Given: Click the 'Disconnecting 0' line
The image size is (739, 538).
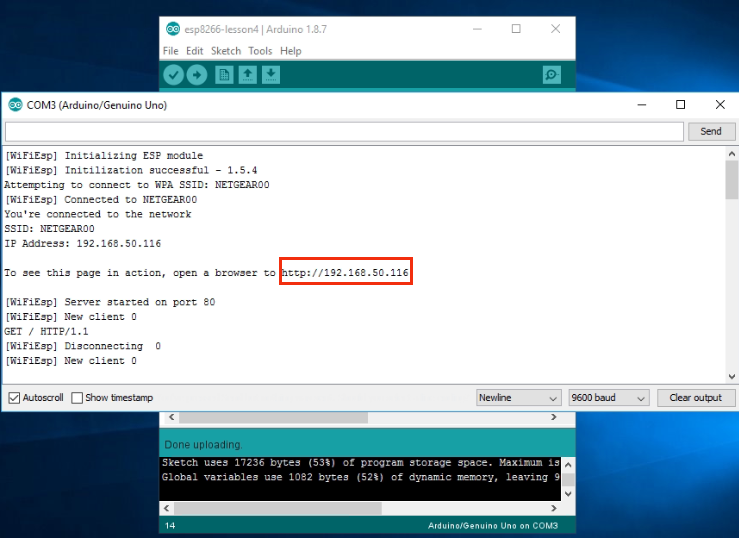Looking at the screenshot, I should point(83,346).
